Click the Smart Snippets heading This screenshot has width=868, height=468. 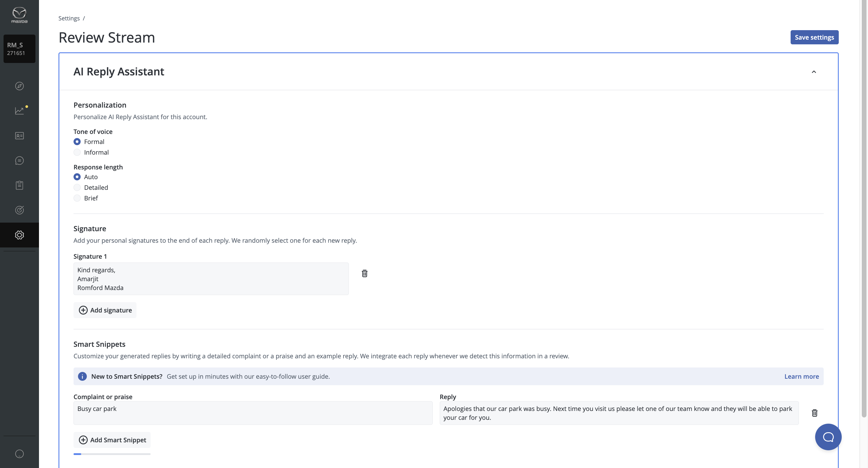click(x=99, y=344)
